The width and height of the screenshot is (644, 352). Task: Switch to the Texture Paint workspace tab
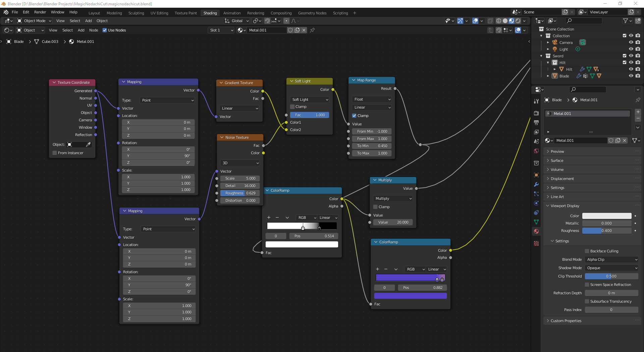186,13
